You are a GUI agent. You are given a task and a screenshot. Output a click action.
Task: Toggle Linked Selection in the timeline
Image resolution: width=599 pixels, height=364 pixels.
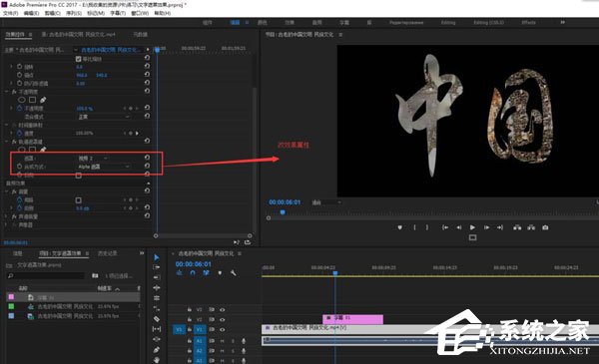point(206,273)
